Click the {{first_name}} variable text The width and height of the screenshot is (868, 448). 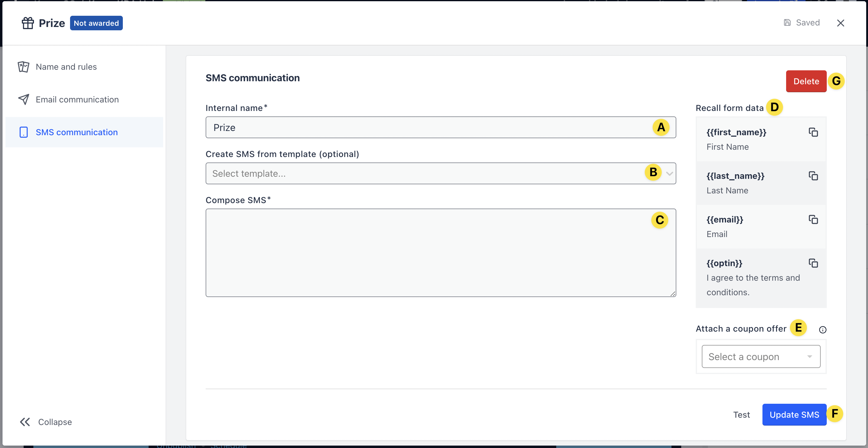736,132
